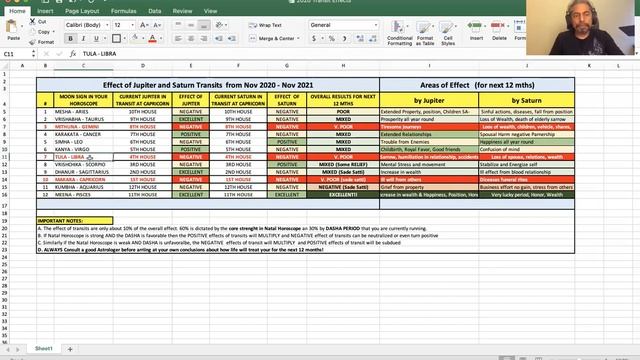Viewport: 640px width, 360px height.
Task: Click Delete cells icon
Action: point(498,26)
